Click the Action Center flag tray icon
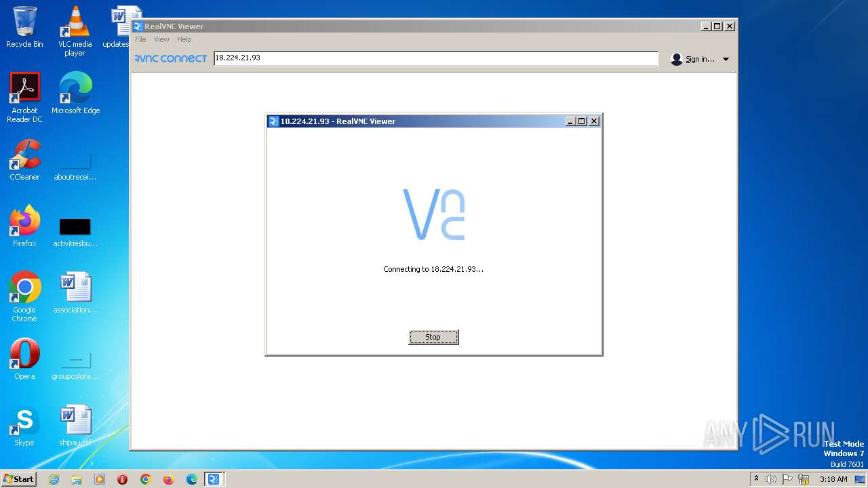This screenshot has width=868, height=488. pos(787,479)
